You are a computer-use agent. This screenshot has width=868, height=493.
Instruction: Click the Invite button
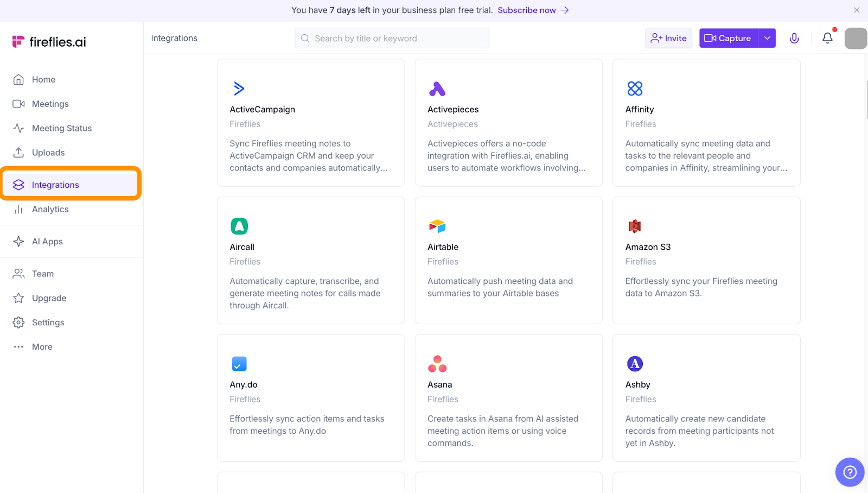668,38
